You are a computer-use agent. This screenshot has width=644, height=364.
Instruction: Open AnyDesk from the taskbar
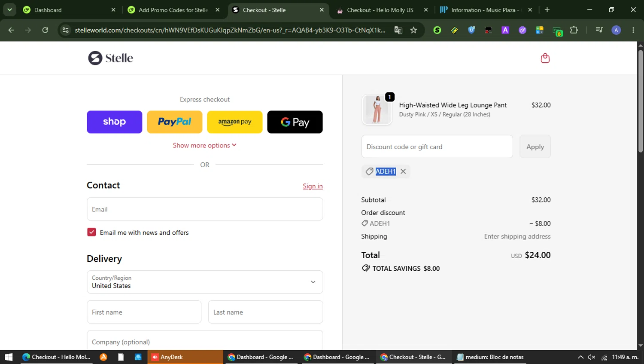click(185, 357)
